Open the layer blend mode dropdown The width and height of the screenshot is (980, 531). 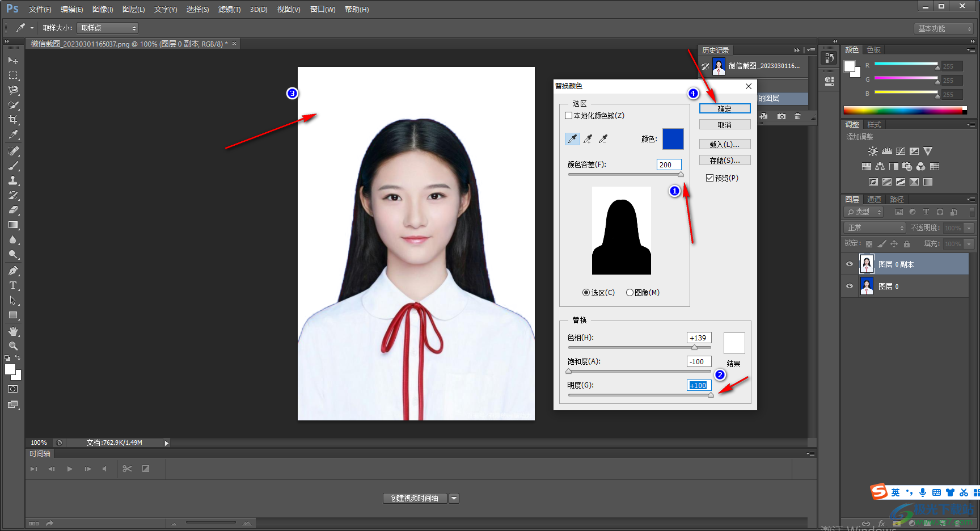click(875, 227)
